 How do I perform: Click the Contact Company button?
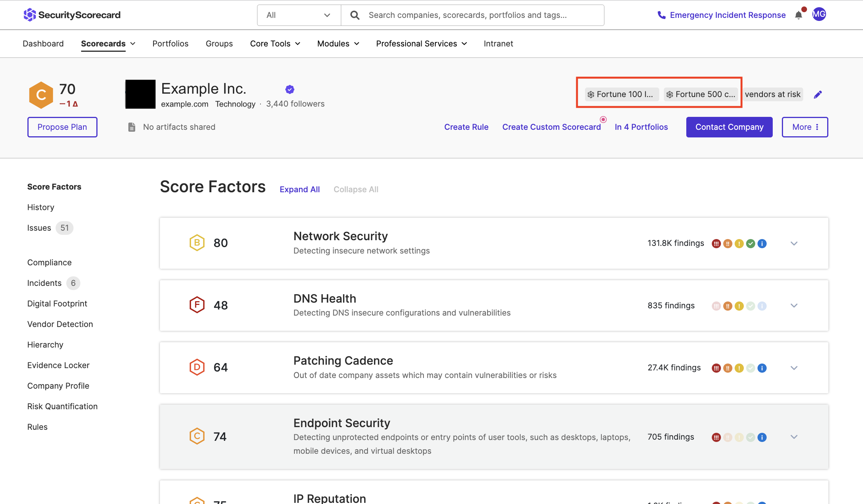point(729,127)
